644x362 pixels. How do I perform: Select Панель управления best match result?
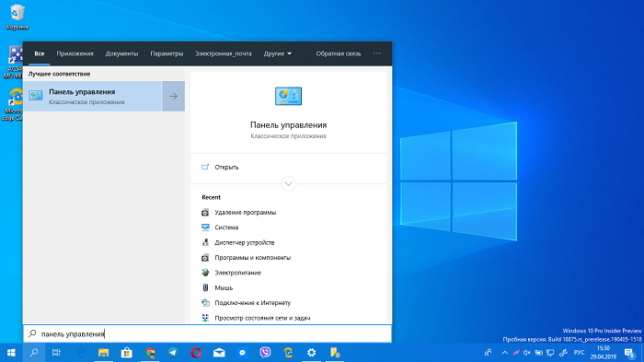pyautogui.click(x=92, y=97)
